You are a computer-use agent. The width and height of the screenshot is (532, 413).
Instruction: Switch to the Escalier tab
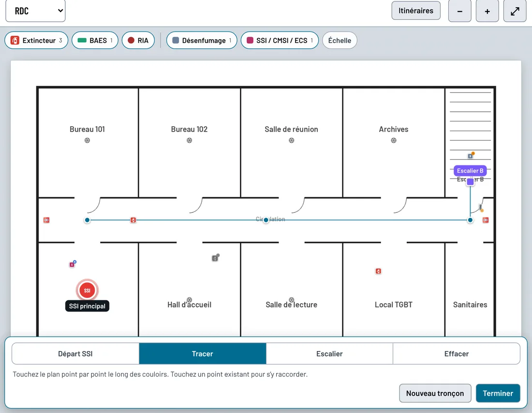[329, 354]
